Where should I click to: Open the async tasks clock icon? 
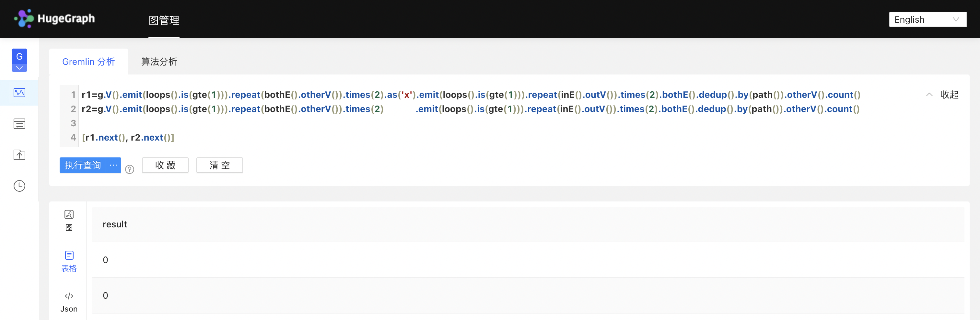point(19,186)
